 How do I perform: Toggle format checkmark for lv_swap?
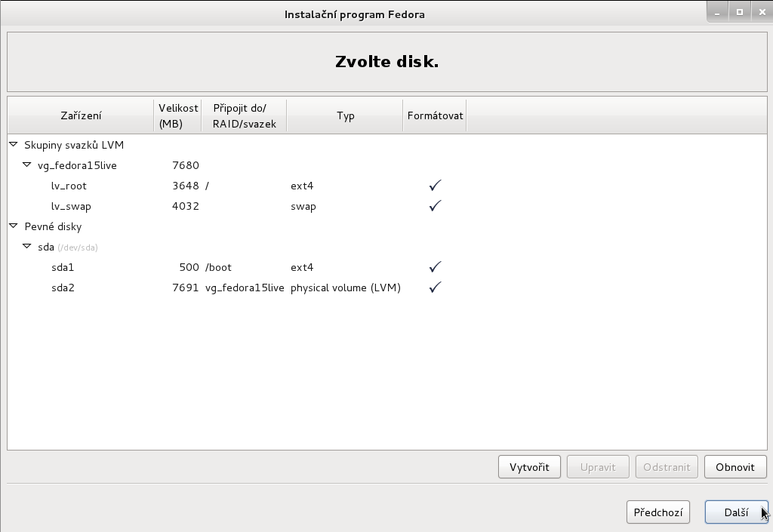(435, 206)
